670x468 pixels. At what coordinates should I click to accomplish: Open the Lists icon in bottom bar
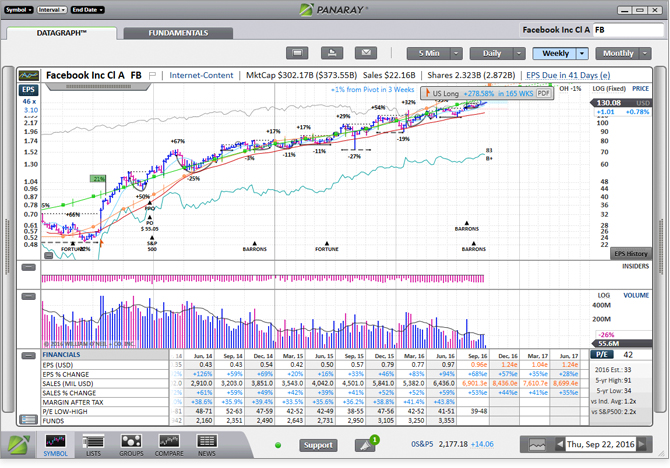93,446
